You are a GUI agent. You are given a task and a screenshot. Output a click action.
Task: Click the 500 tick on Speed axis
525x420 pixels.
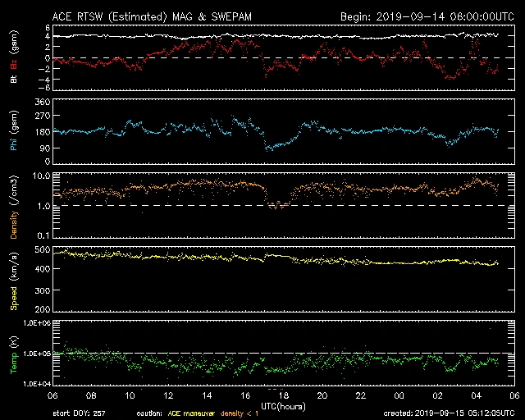tap(43, 249)
